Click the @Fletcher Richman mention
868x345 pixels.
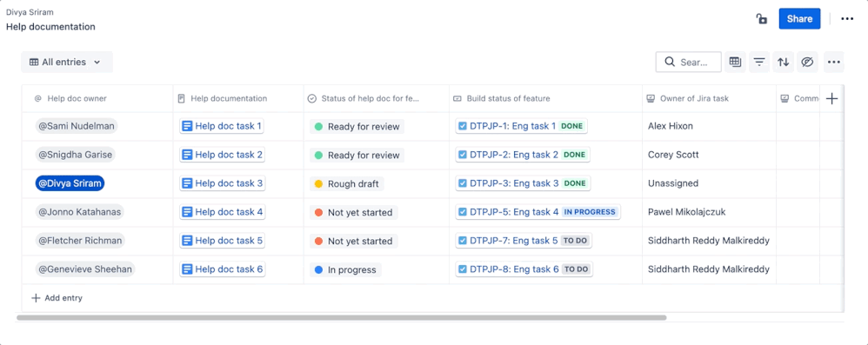click(x=80, y=241)
